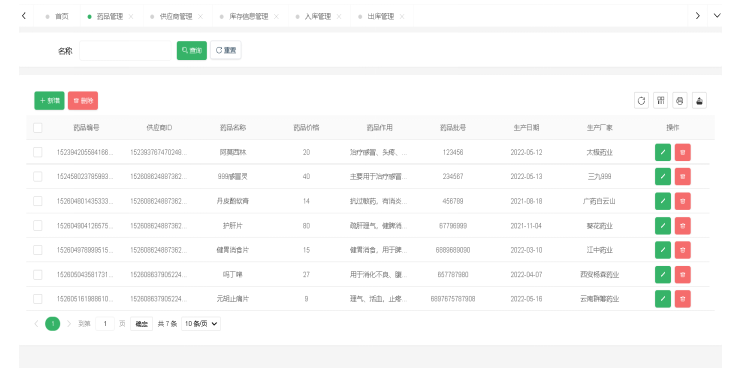Edit the 护肝片 row
Screen dimensions: 740x373
coord(663,226)
